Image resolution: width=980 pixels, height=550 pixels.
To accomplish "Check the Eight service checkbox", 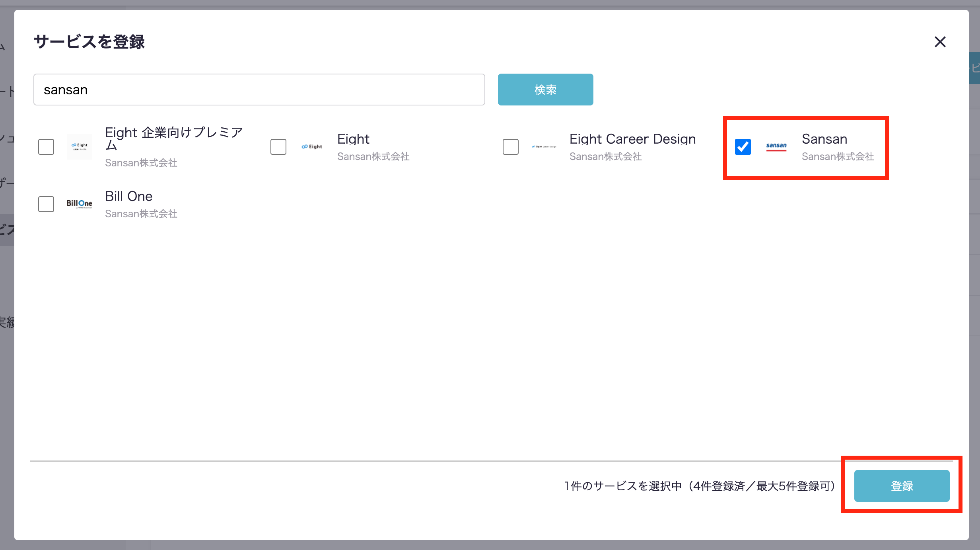I will point(278,146).
